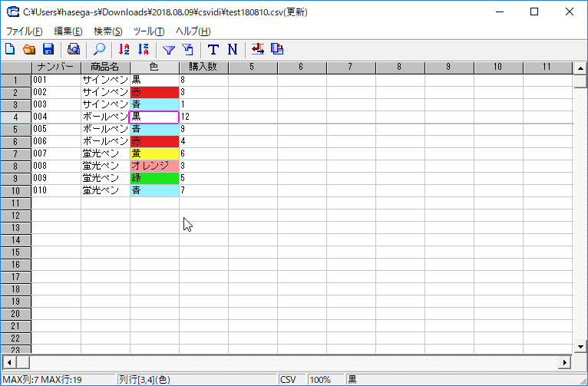Select column header 5

[253, 67]
